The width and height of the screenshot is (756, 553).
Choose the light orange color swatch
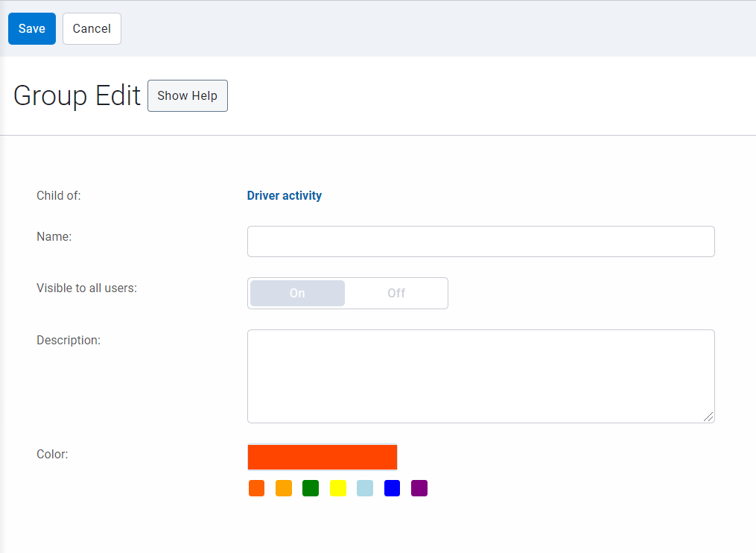pyautogui.click(x=284, y=488)
